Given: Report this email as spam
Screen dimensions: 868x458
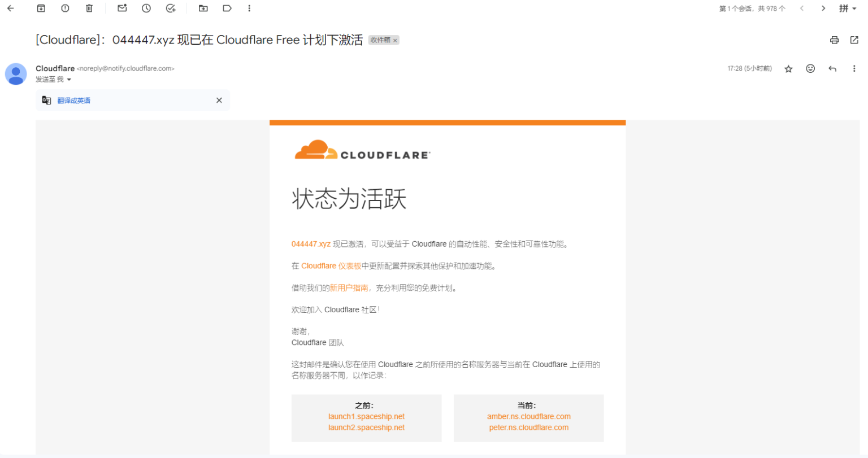Looking at the screenshot, I should click(x=64, y=8).
